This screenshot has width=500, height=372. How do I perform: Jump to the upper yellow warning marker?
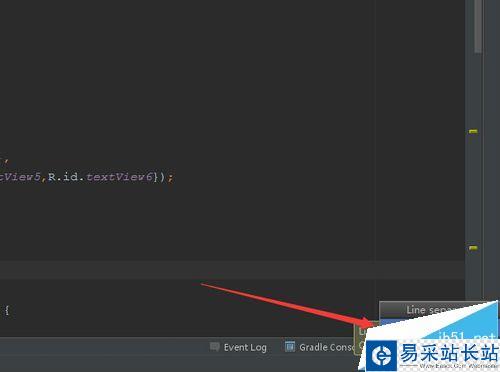pos(473,132)
